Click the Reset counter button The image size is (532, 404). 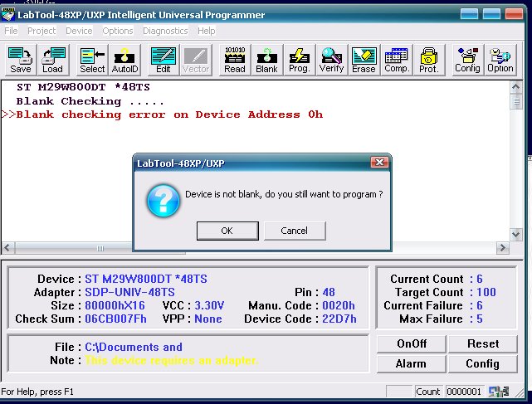[483, 344]
